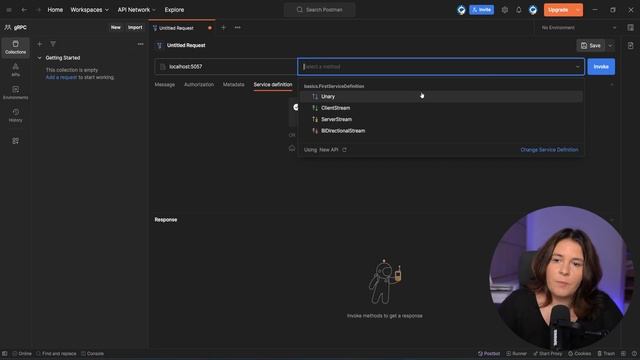
Task: Click the Import button
Action: [x=135, y=27]
